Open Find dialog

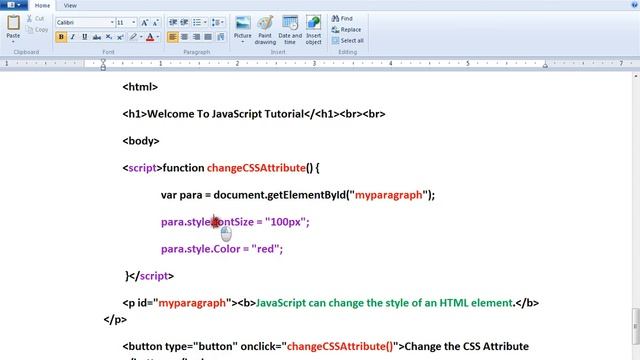tap(342, 18)
